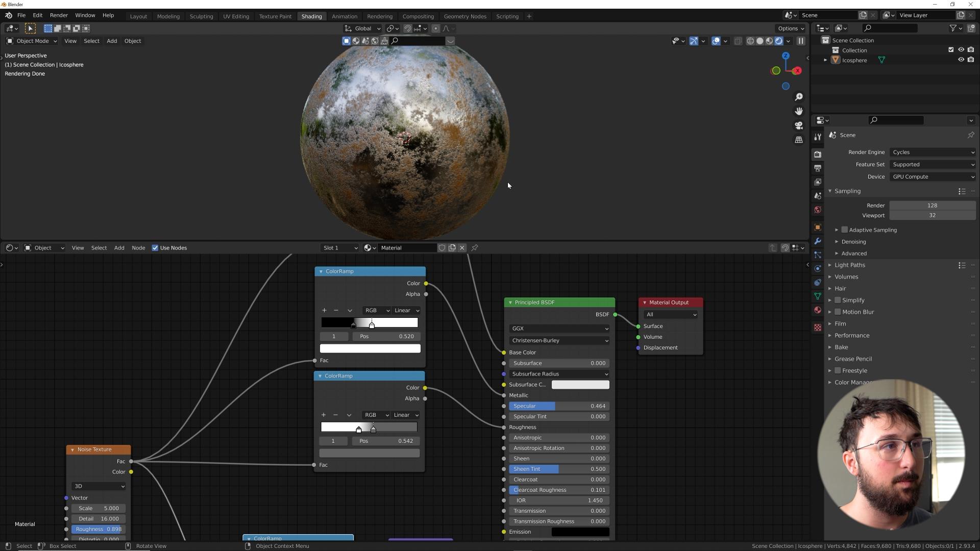980x551 pixels.
Task: Add a color stop with plus button
Action: 324,310
